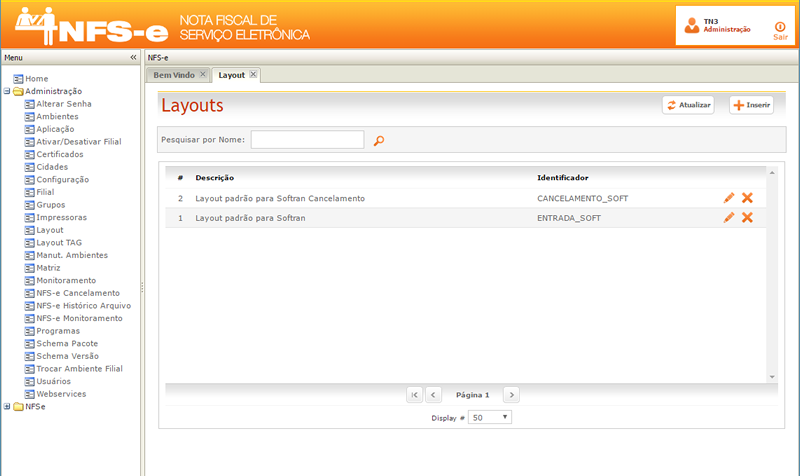Click the Pesquisar por Nome field
800x476 pixels.
tap(307, 140)
